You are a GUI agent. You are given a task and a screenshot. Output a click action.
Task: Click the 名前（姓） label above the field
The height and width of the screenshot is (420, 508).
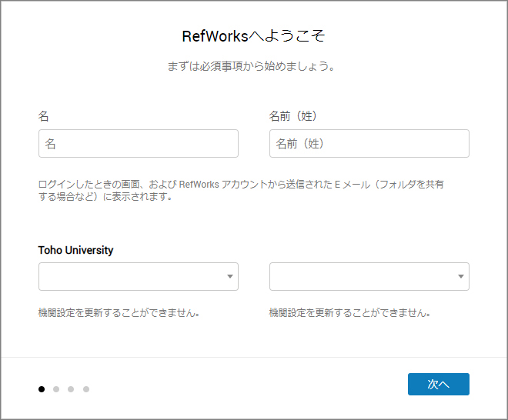(293, 116)
